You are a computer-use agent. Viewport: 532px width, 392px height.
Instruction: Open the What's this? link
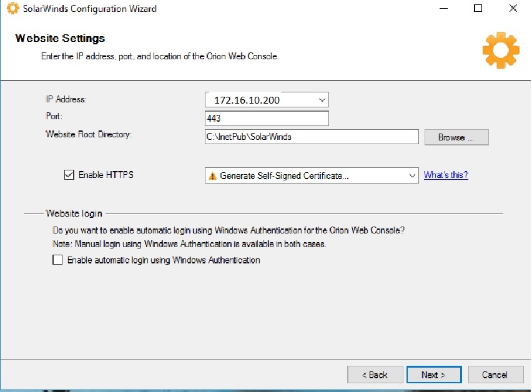[x=446, y=175]
